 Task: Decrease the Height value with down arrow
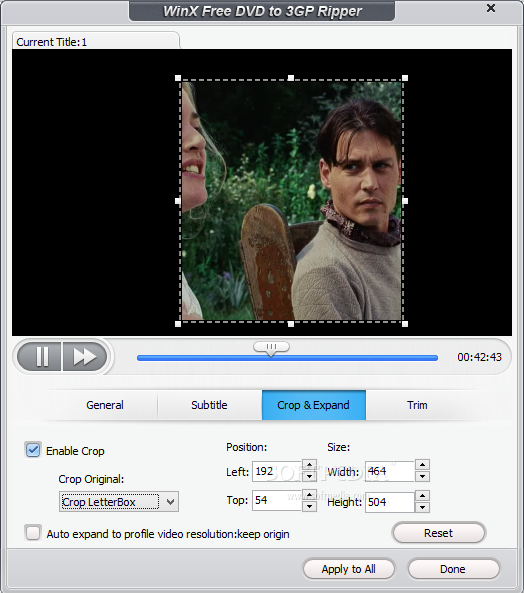pos(422,507)
